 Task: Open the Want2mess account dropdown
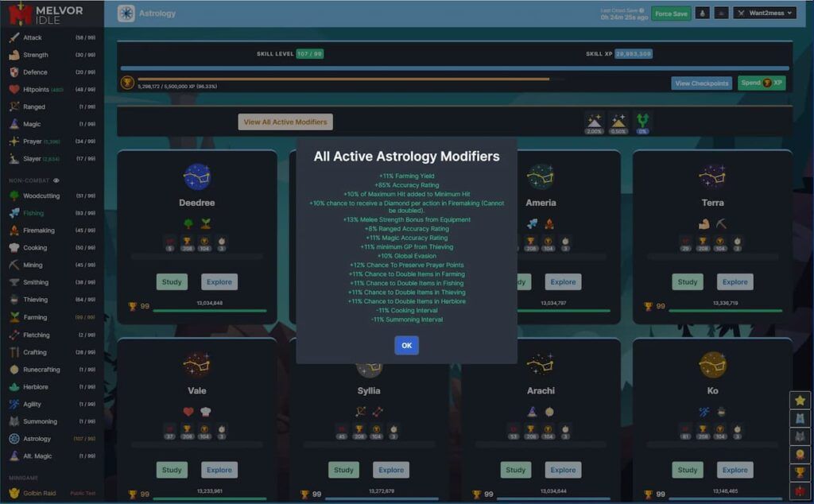tap(764, 14)
